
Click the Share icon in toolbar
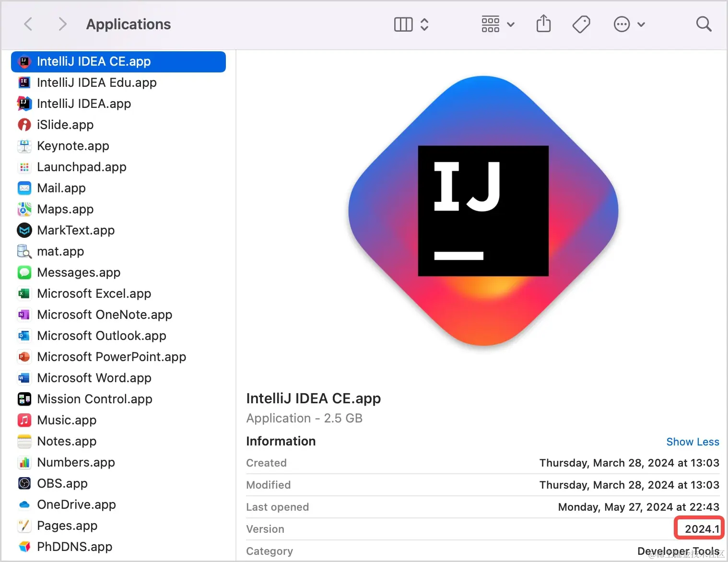[x=543, y=23]
